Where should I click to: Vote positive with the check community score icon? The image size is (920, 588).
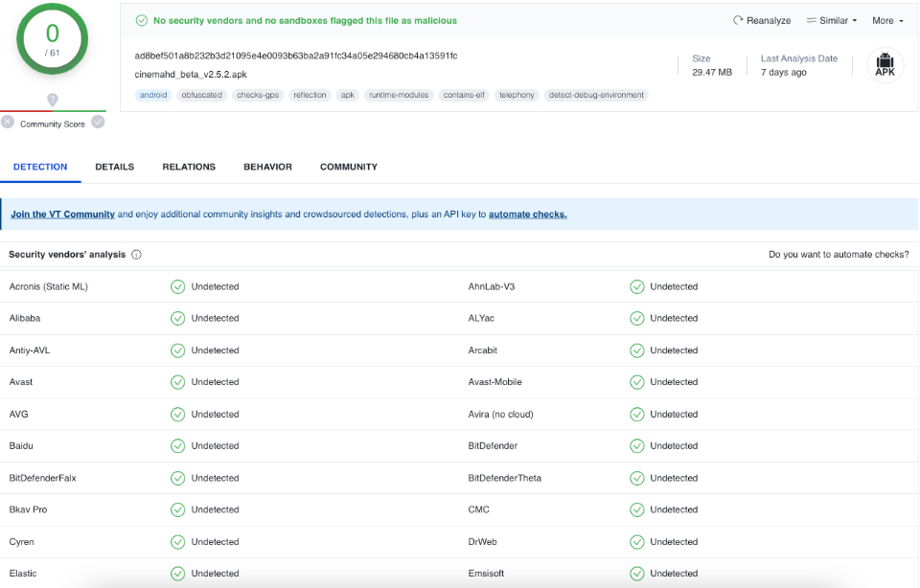tap(98, 122)
